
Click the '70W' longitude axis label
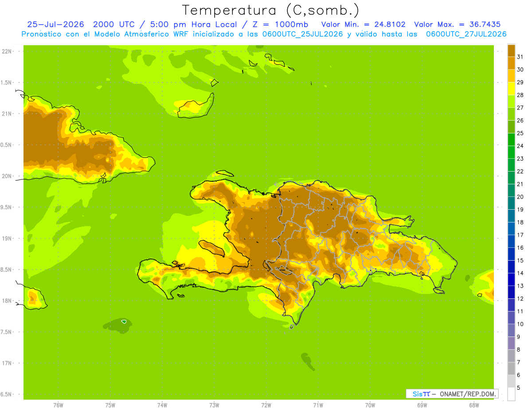click(x=370, y=405)
